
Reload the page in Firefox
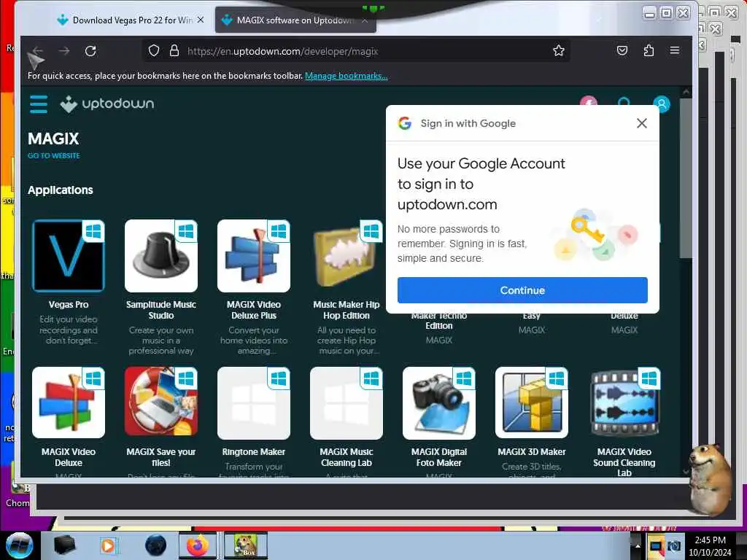click(x=90, y=51)
